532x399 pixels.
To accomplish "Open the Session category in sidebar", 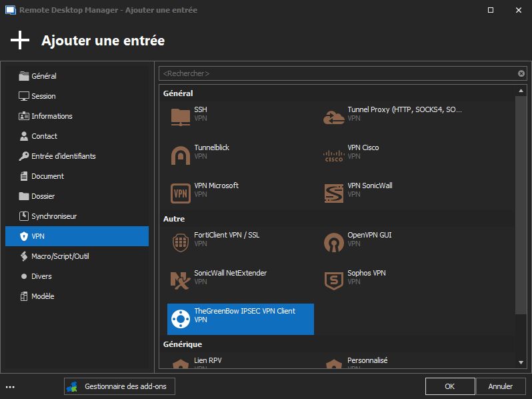I will [x=43, y=96].
